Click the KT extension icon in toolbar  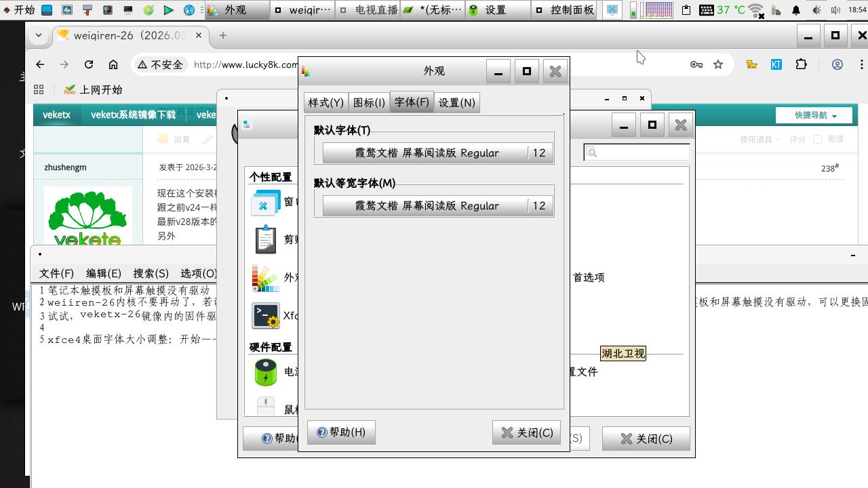pyautogui.click(x=775, y=63)
